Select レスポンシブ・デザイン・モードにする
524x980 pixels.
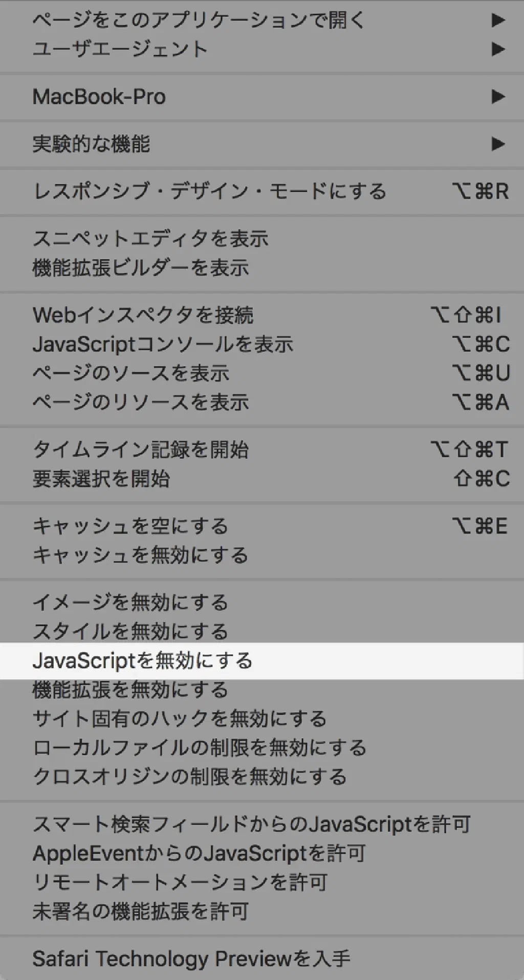[209, 191]
